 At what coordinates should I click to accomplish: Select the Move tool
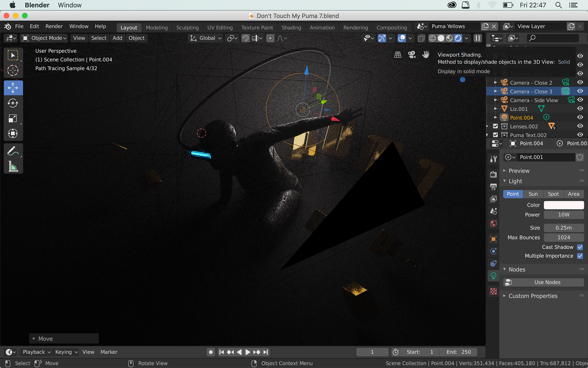[13, 88]
